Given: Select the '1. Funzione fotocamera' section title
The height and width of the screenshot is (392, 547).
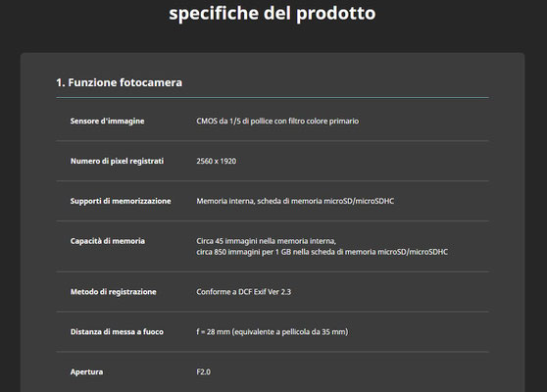Looking at the screenshot, I should pos(120,82).
